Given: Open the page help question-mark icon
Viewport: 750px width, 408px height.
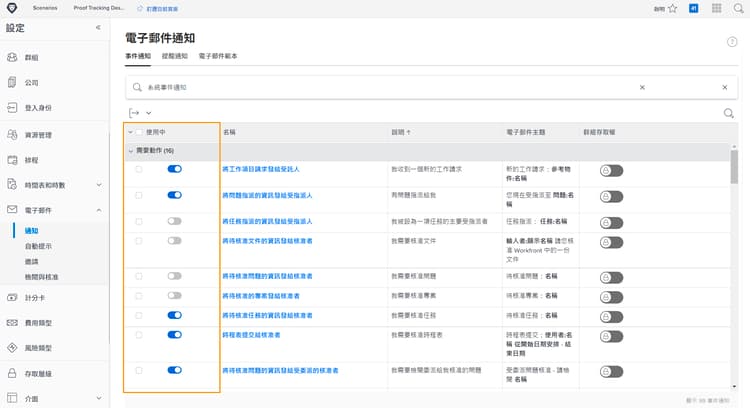Looking at the screenshot, I should (732, 42).
